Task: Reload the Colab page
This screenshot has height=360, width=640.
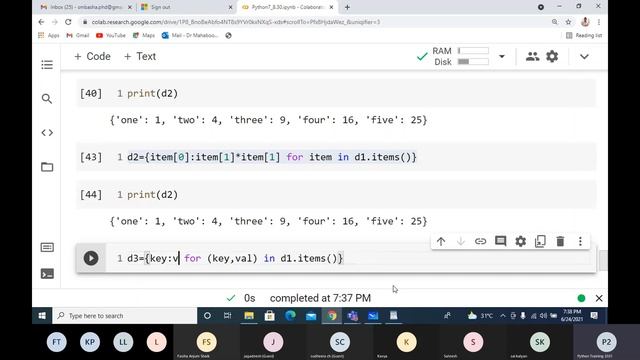Action: 68,22
